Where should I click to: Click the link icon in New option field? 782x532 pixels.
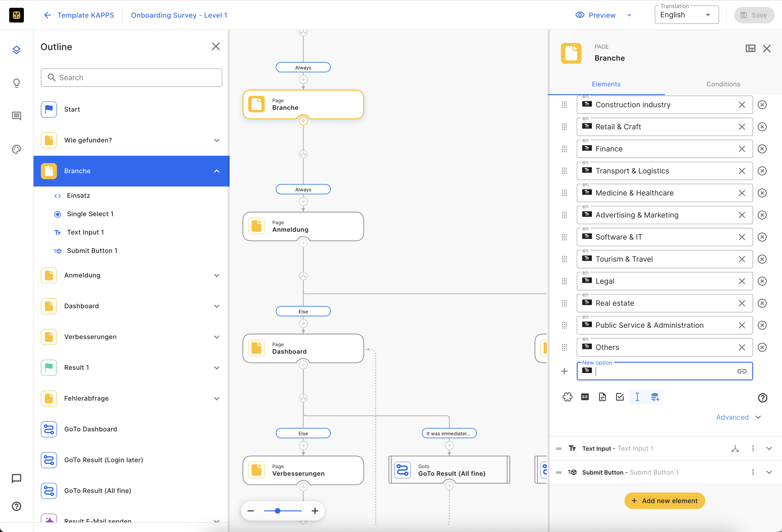point(742,371)
